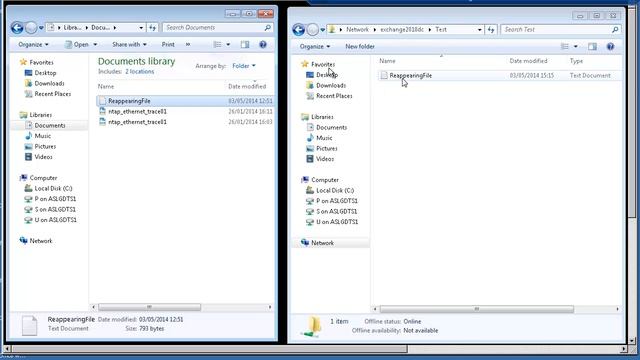Open Organize menu in Documents window
This screenshot has height=360, width=640.
[x=33, y=44]
